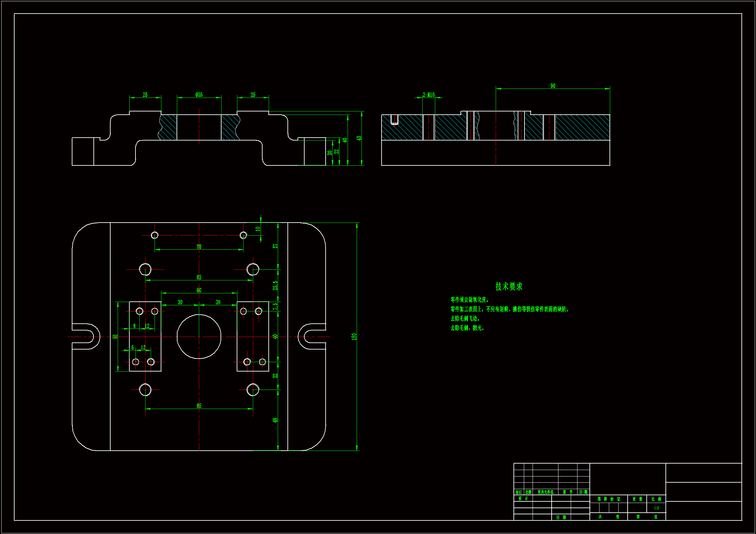Screen dimensions: 756x534
Task: Click the 60 horizontal dimension above the center circle
Action: 199,290
